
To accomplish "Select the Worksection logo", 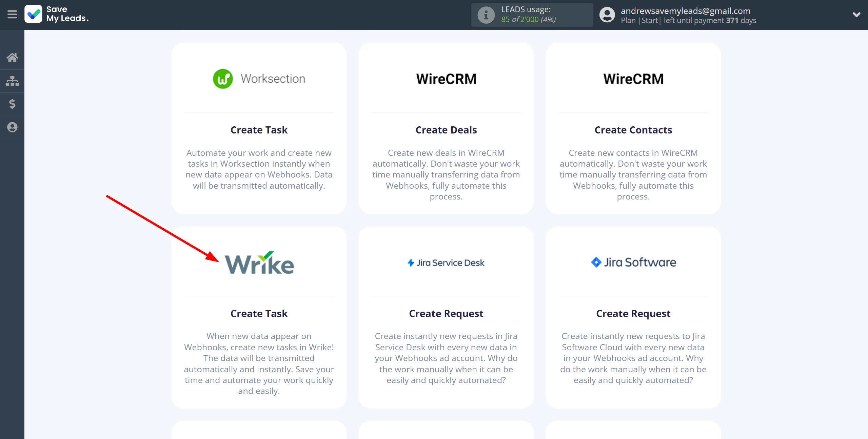I will tap(259, 79).
